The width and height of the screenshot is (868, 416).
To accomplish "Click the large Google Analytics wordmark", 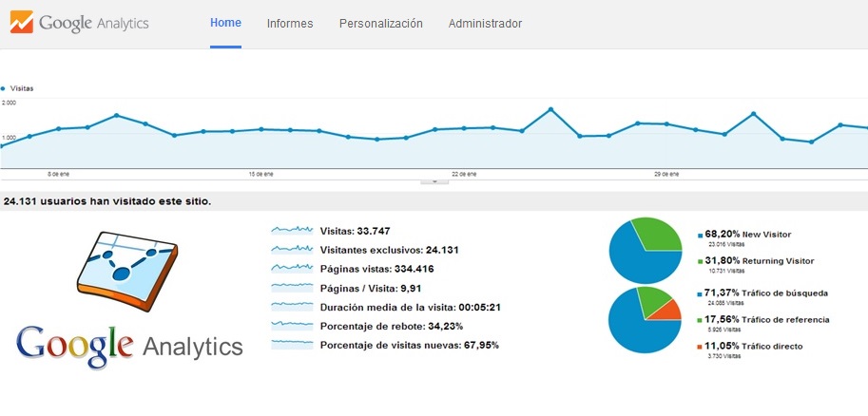I will pos(129,347).
